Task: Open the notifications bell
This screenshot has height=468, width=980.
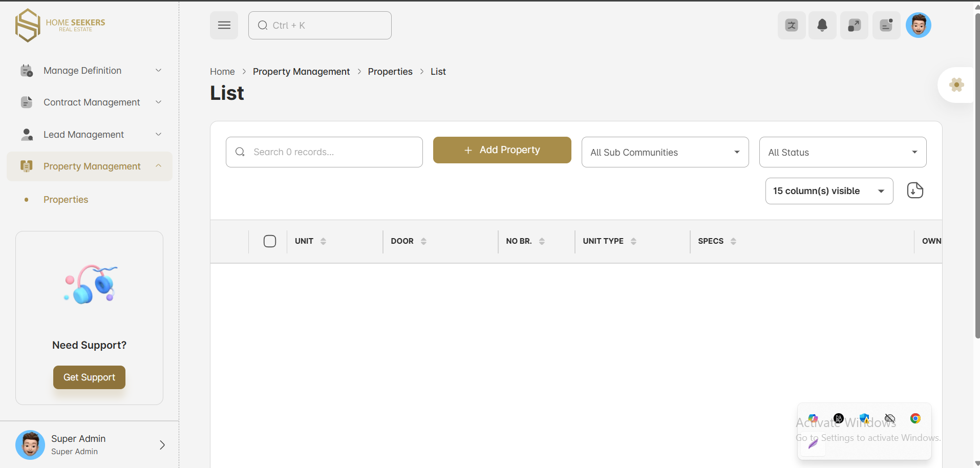Action: click(822, 25)
